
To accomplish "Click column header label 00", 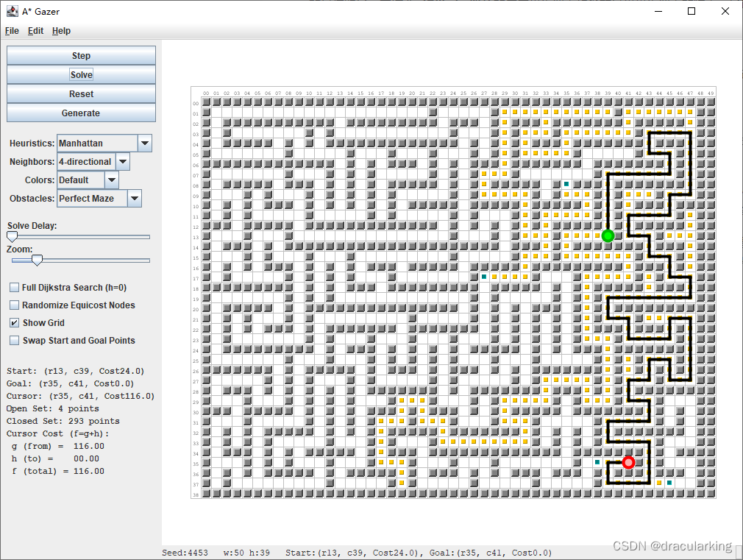I will point(206,93).
